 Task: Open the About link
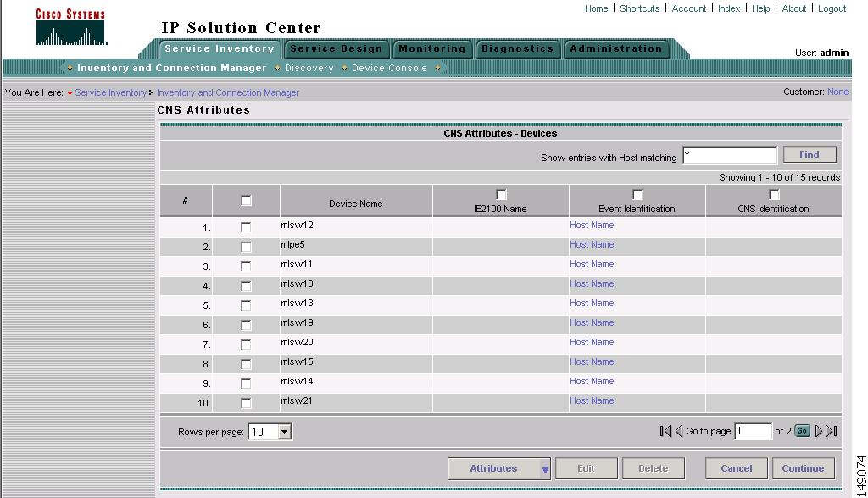(793, 8)
